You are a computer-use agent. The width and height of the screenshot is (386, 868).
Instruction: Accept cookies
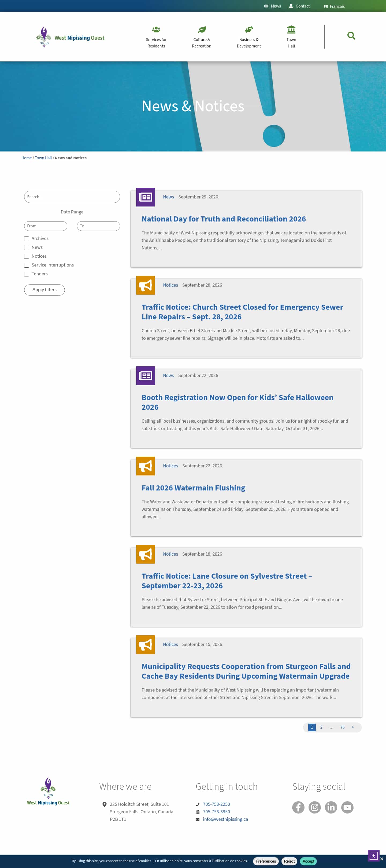pyautogui.click(x=308, y=861)
